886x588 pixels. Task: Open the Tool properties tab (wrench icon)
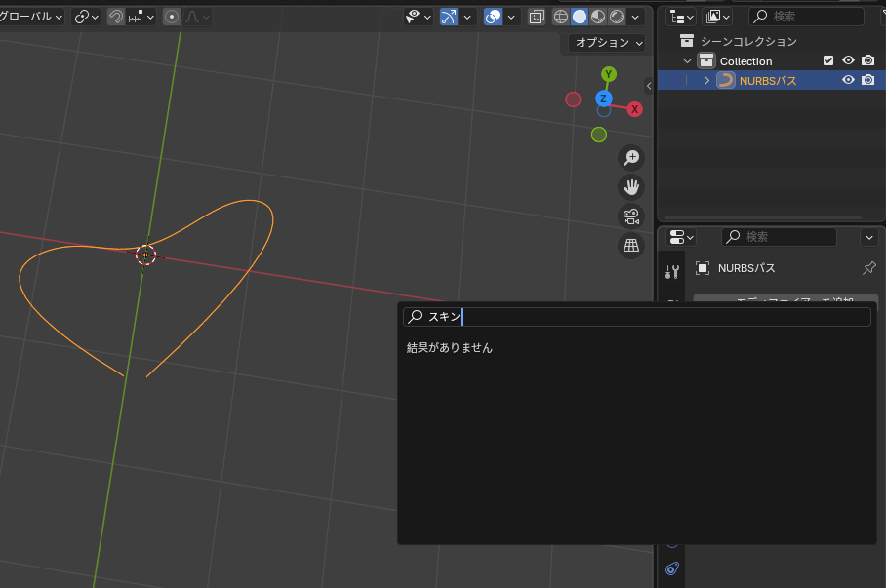click(x=671, y=271)
